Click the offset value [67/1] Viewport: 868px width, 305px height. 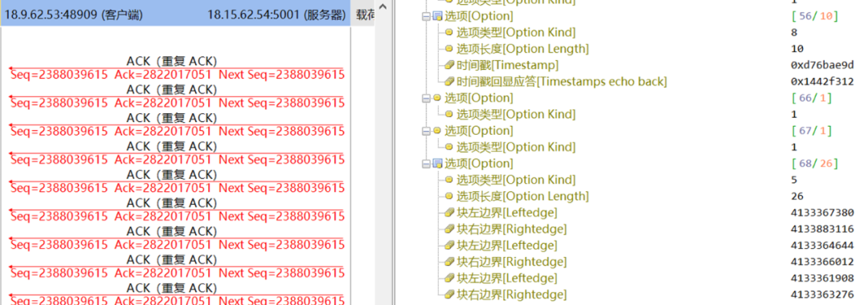coord(812,131)
